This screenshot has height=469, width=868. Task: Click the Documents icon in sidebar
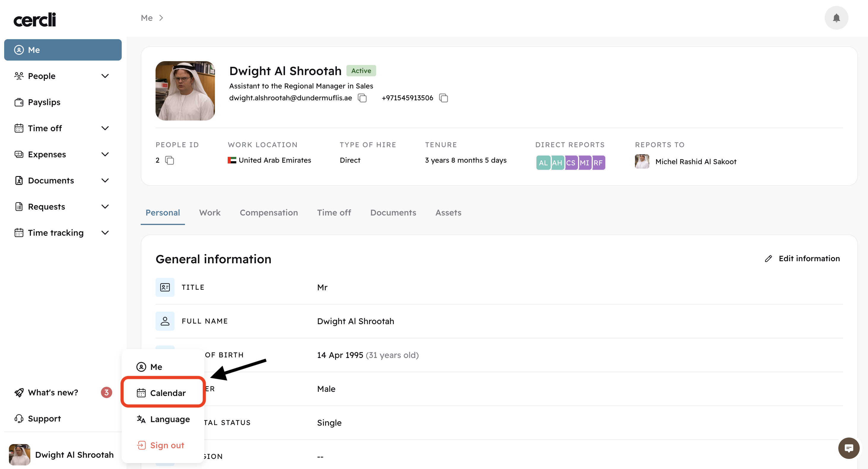[19, 180]
